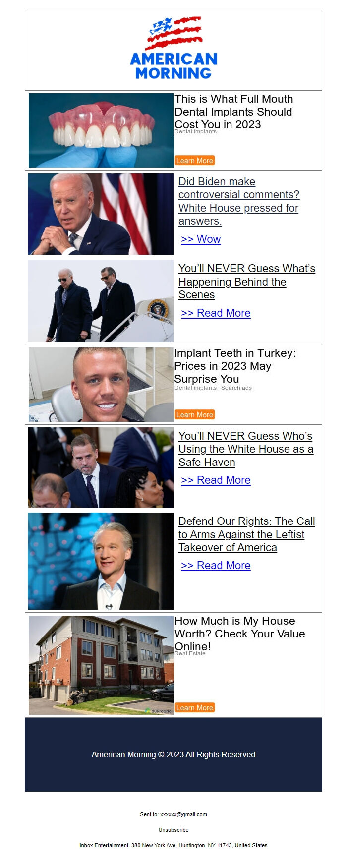Click the Biden at podium photo
This screenshot has width=347, height=868.
click(101, 214)
